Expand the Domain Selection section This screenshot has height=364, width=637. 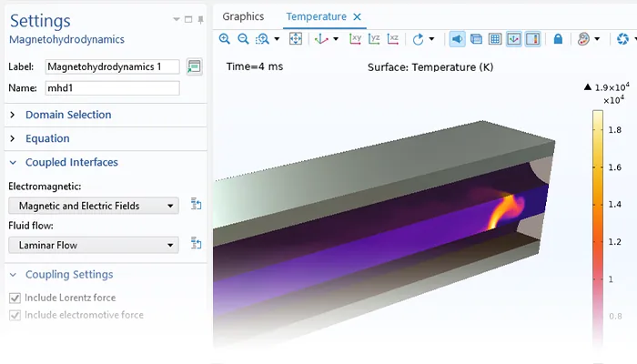[x=68, y=115]
